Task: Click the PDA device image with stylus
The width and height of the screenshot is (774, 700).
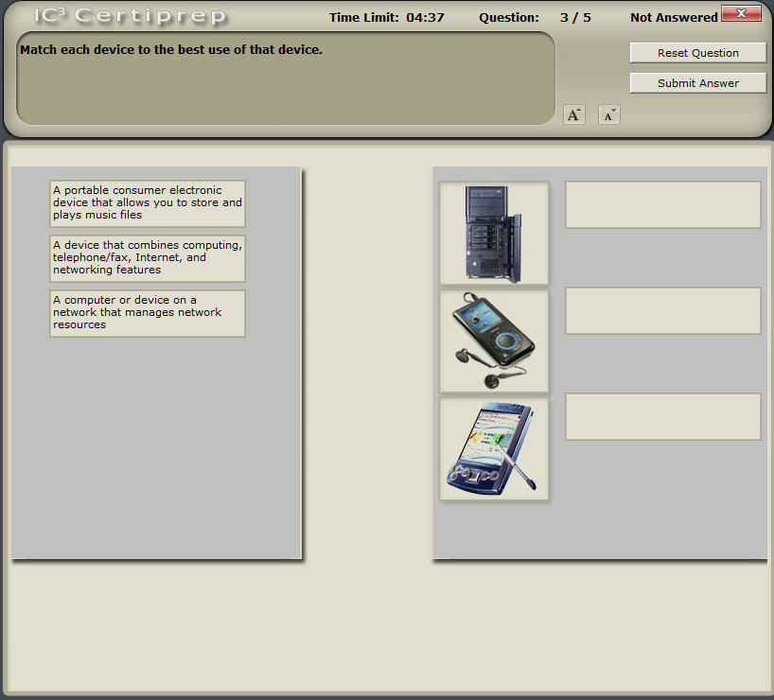Action: coord(493,447)
